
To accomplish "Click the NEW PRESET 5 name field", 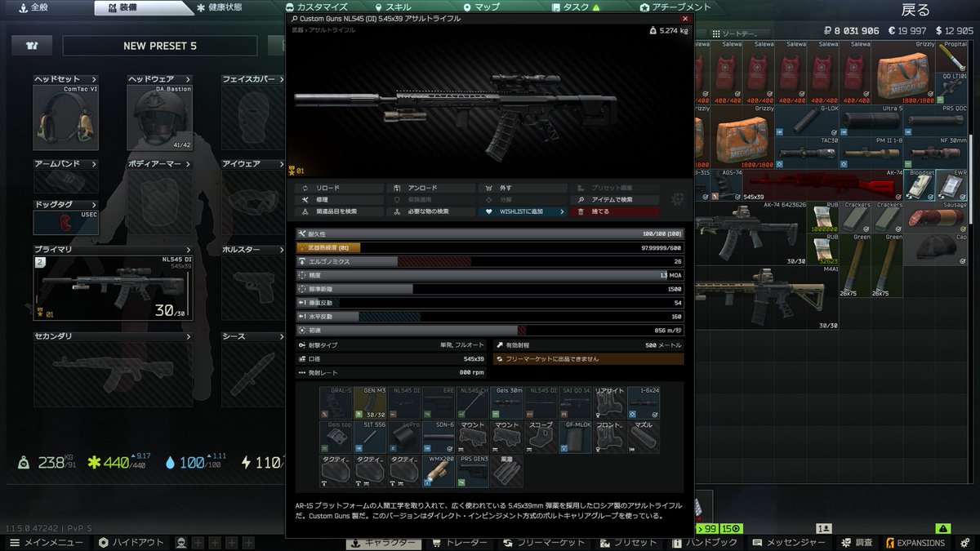I will [160, 46].
